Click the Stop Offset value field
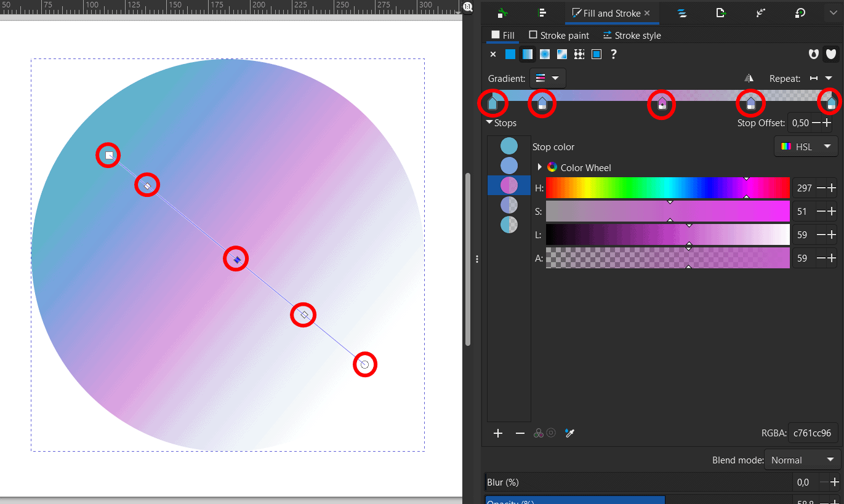844x504 pixels. (x=800, y=123)
